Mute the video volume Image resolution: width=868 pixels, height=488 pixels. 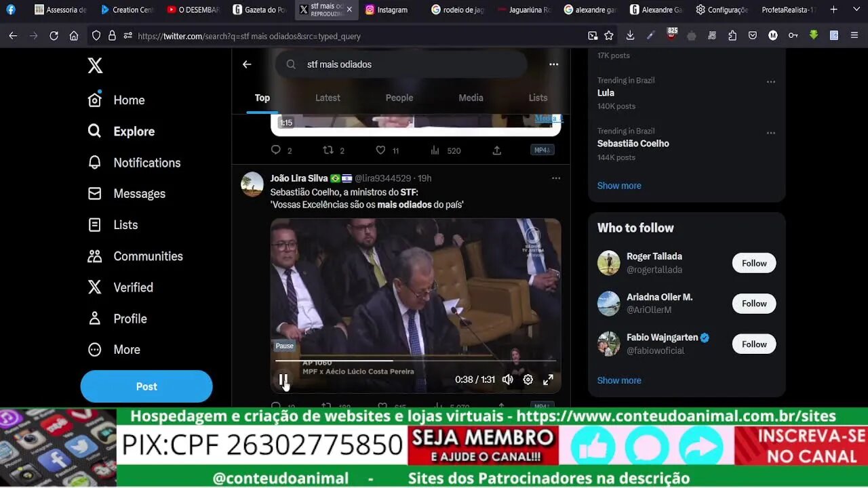[508, 380]
